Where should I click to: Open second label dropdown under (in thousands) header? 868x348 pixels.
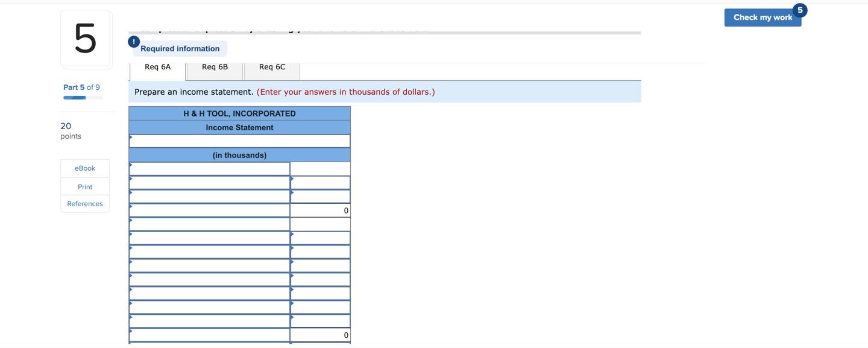(x=209, y=183)
